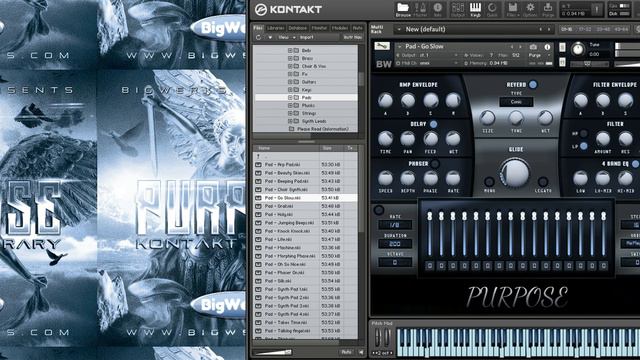Toggle the Reverb on/off button
Image resolution: width=640 pixels, height=360 pixels.
pos(533,84)
